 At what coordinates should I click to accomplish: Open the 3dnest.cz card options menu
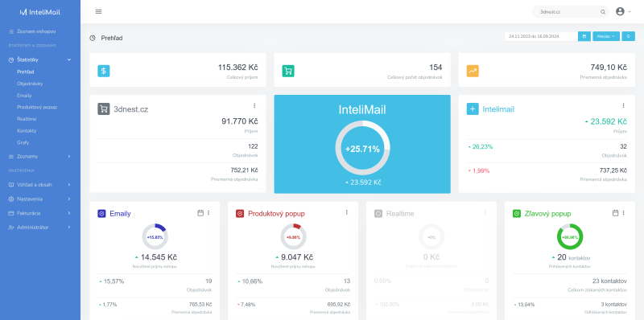(254, 106)
